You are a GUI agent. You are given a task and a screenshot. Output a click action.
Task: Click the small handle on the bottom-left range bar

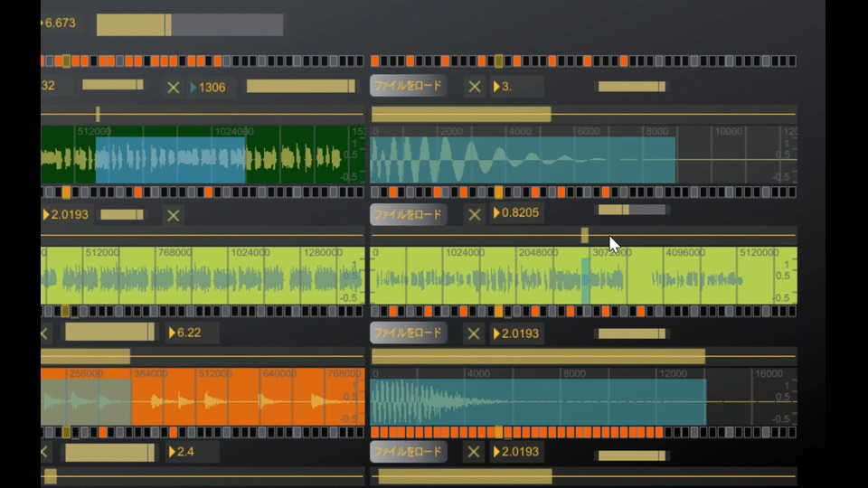click(51, 476)
